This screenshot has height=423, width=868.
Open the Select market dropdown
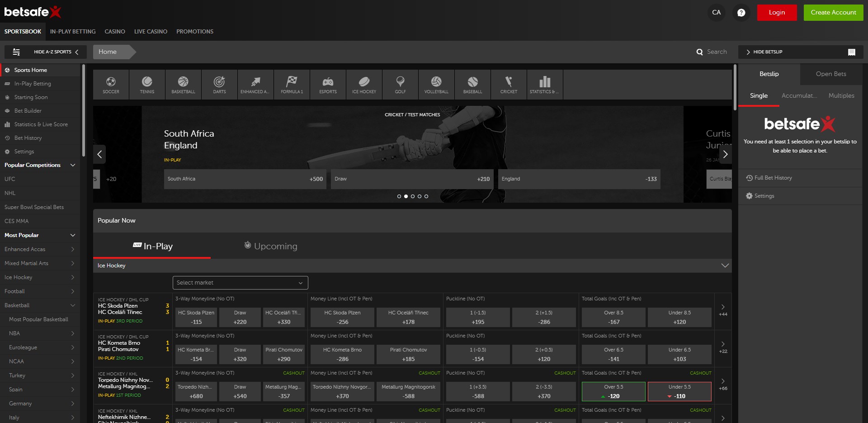pyautogui.click(x=241, y=283)
